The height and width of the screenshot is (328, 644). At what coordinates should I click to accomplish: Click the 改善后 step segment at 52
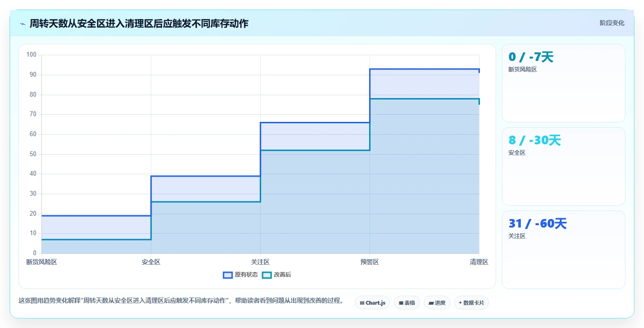tap(315, 150)
